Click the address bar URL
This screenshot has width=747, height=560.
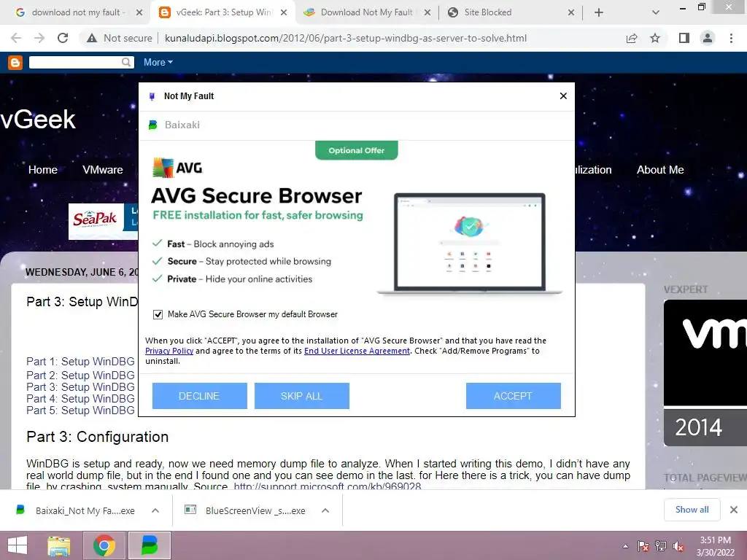345,38
